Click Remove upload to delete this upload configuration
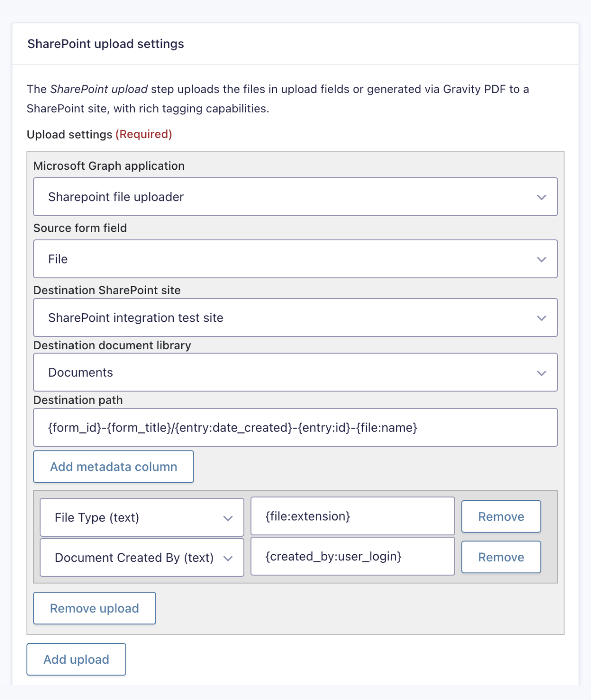591x700 pixels. pyautogui.click(x=94, y=608)
